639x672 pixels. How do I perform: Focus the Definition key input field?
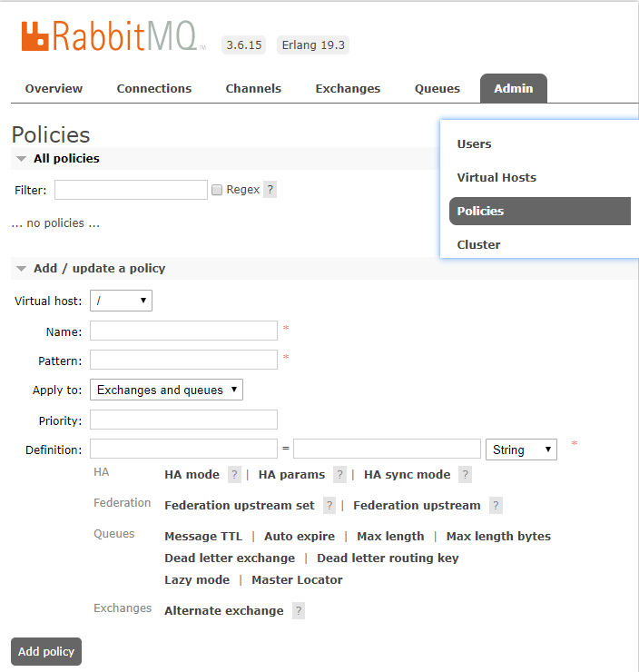click(183, 449)
